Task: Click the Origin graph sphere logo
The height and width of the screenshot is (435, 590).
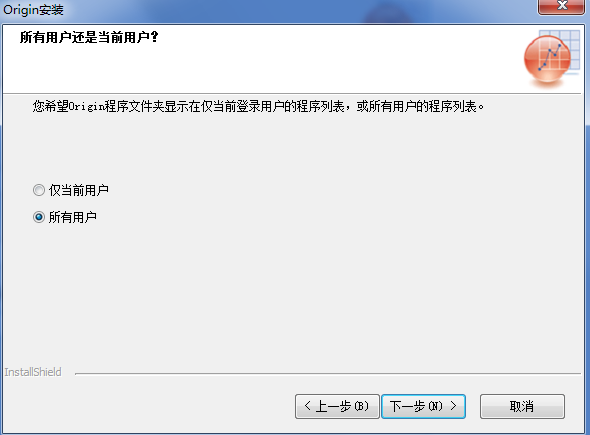Action: pyautogui.click(x=547, y=59)
